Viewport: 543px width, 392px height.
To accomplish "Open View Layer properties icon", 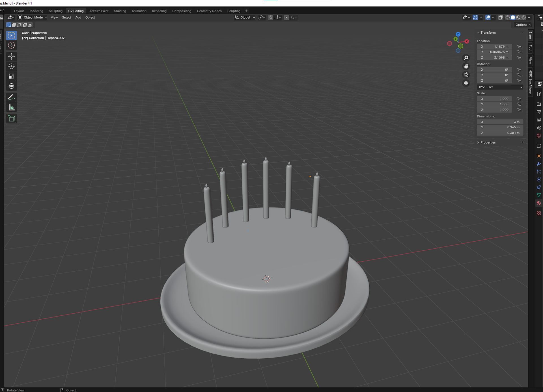I will click(539, 120).
